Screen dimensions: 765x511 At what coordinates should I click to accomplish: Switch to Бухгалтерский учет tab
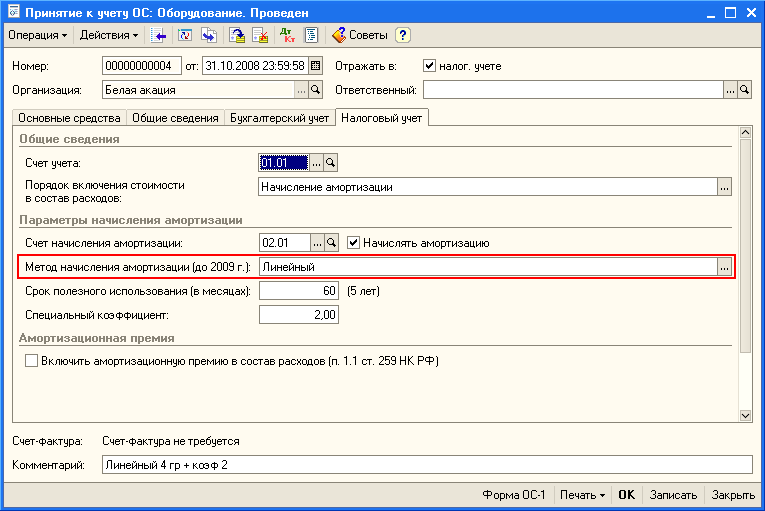(x=280, y=118)
